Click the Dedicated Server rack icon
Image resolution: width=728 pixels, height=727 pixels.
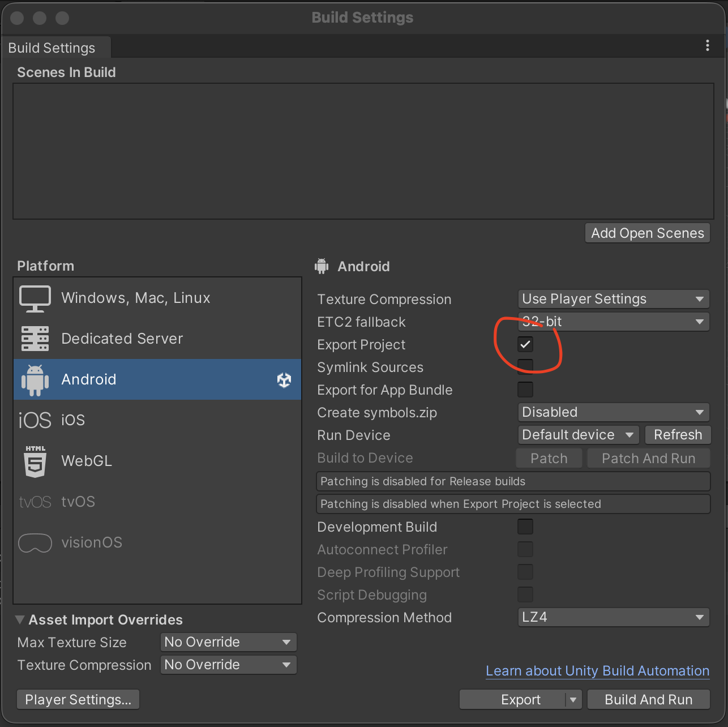(x=35, y=339)
